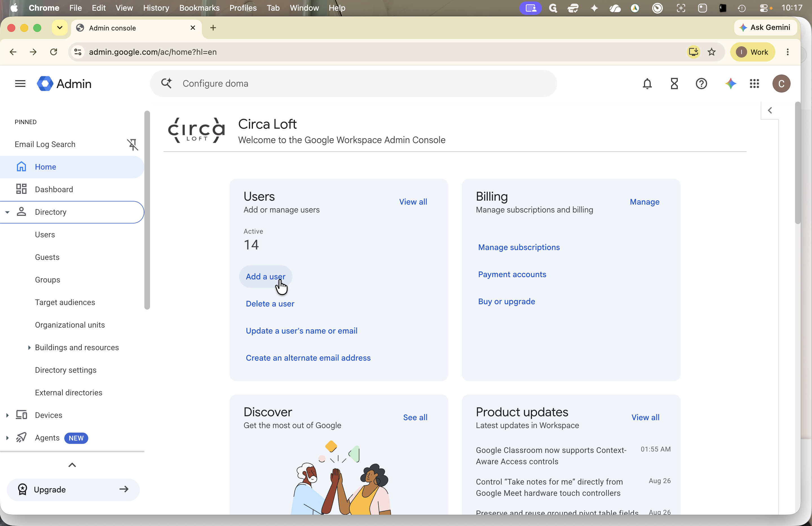View site information icon
812x526 pixels.
(78, 52)
